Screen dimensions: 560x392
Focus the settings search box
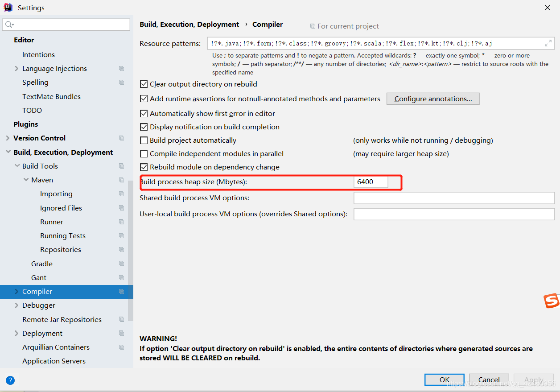66,25
